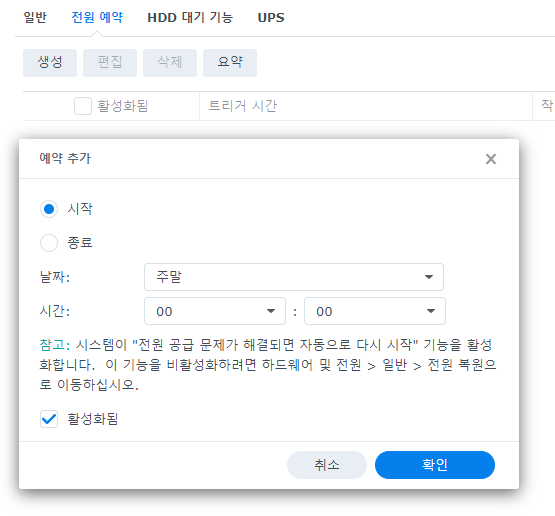Expand the minute dropdown arrow
This screenshot has width=555, height=516.
[x=430, y=311]
